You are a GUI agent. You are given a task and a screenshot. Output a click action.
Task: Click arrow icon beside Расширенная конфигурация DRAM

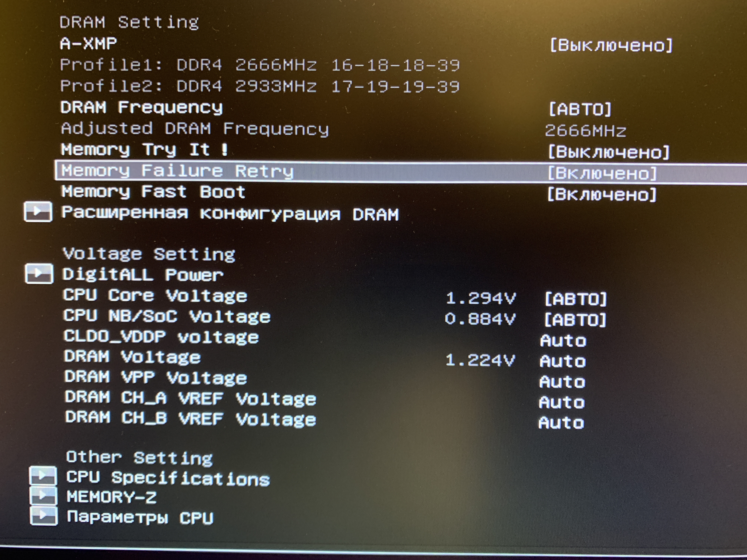pyautogui.click(x=38, y=212)
